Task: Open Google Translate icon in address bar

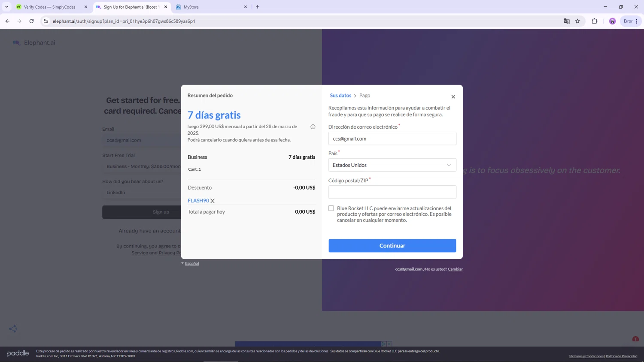Action: coord(567,21)
